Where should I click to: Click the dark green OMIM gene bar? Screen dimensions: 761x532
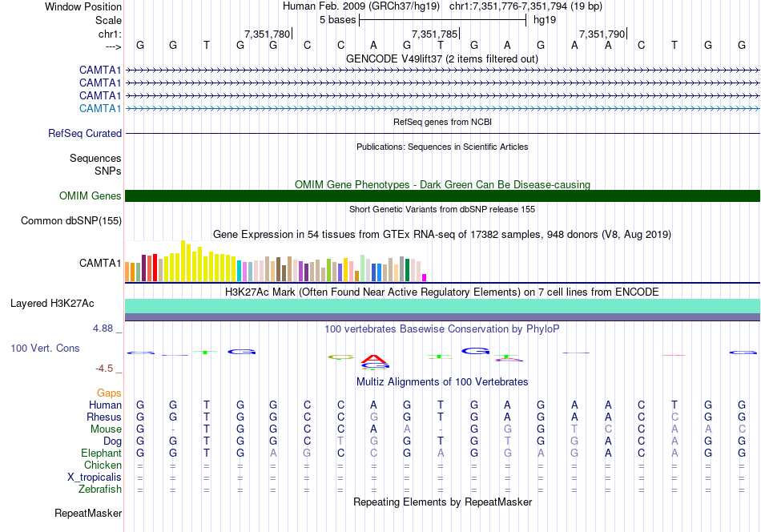coord(443,195)
